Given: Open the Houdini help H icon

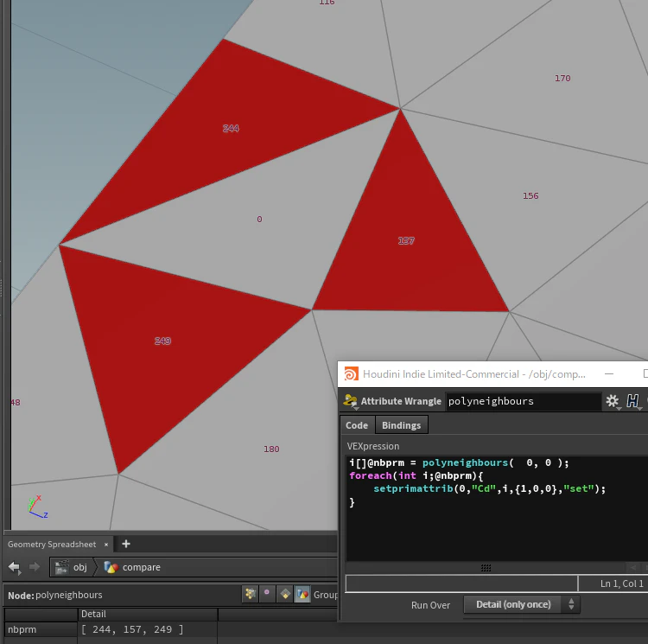Looking at the screenshot, I should point(632,400).
